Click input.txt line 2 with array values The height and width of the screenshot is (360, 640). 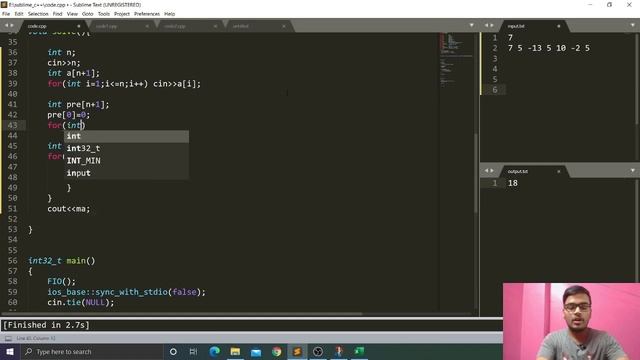pyautogui.click(x=549, y=48)
